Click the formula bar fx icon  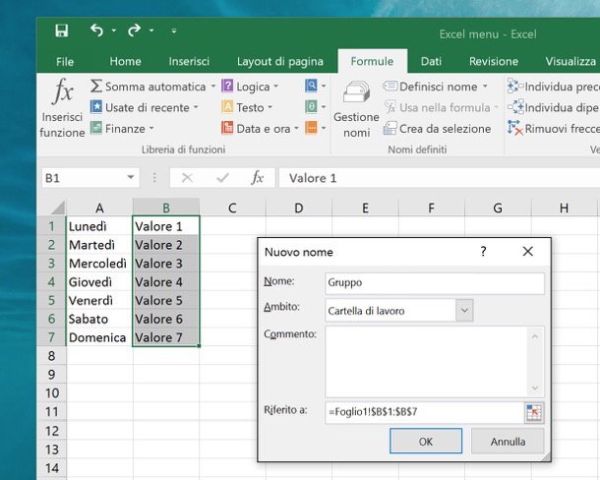[x=257, y=178]
